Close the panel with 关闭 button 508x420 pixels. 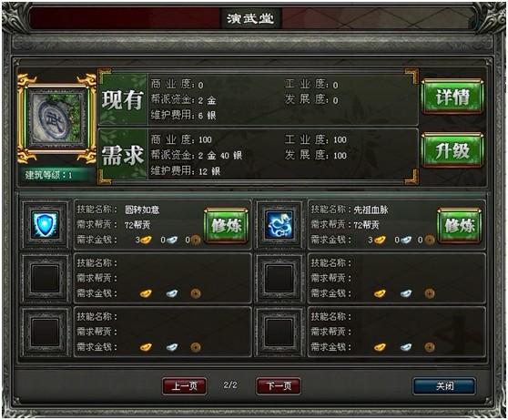(444, 386)
